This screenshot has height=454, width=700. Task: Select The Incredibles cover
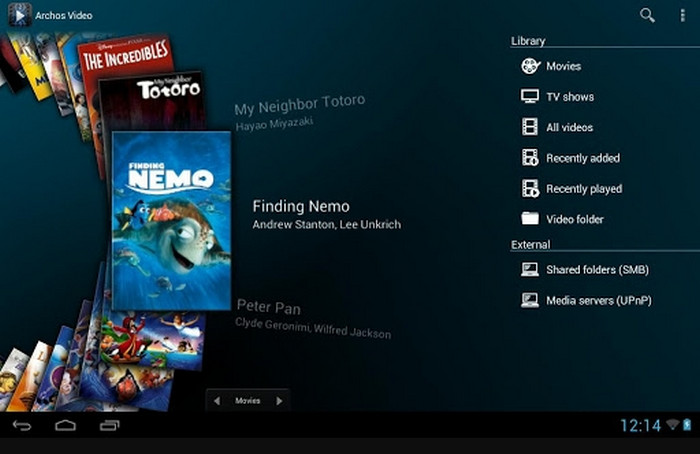point(125,54)
